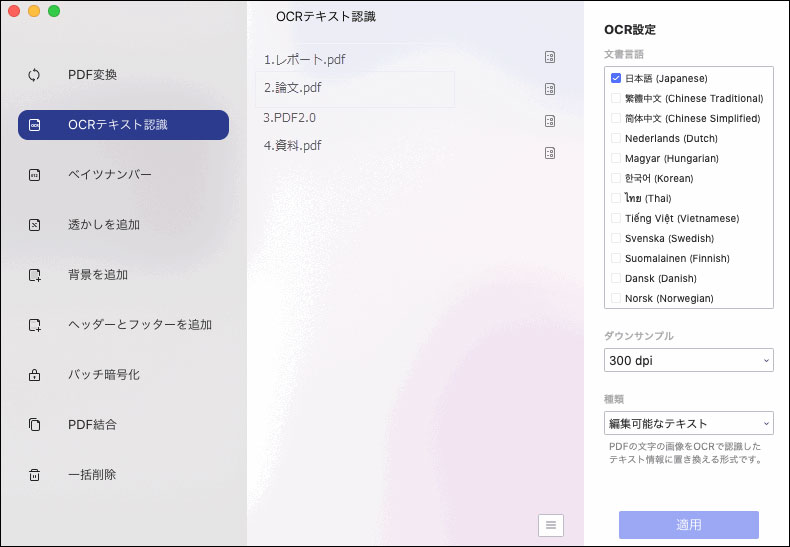Click the page settings icon for 3.PDF2.0

[x=550, y=121]
